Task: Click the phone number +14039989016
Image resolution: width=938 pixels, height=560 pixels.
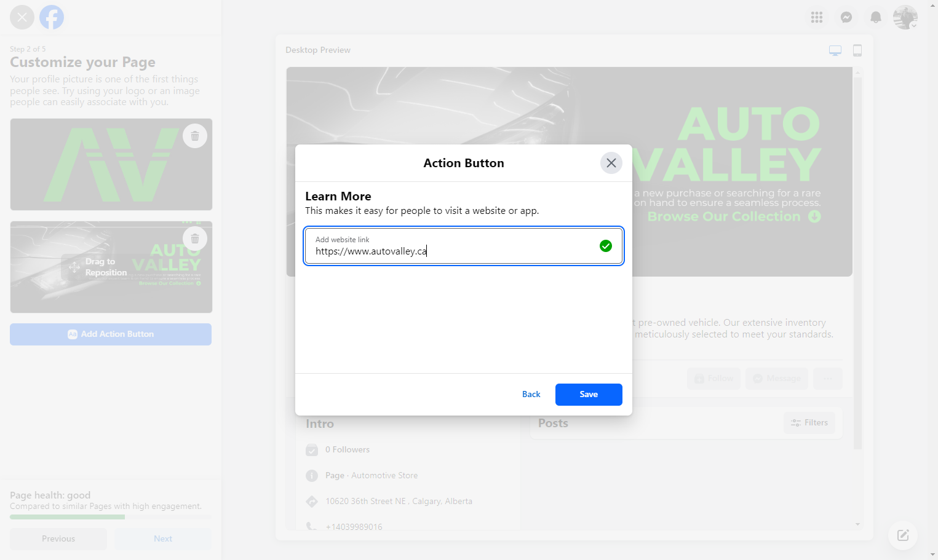Action: coord(354,527)
